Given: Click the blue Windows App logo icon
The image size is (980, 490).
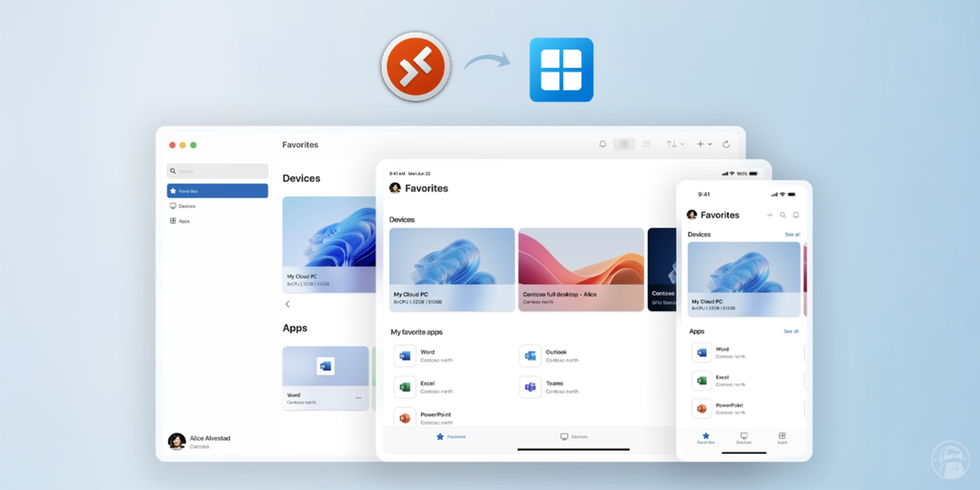Looking at the screenshot, I should tap(562, 70).
